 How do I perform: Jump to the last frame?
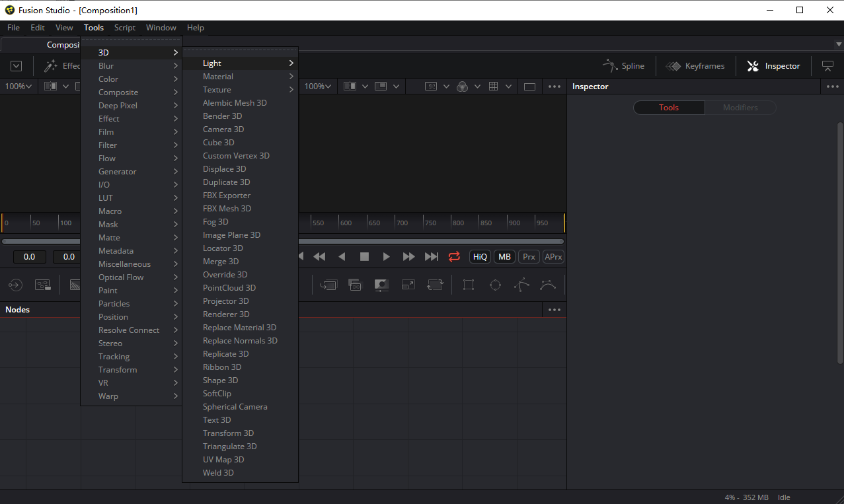432,256
